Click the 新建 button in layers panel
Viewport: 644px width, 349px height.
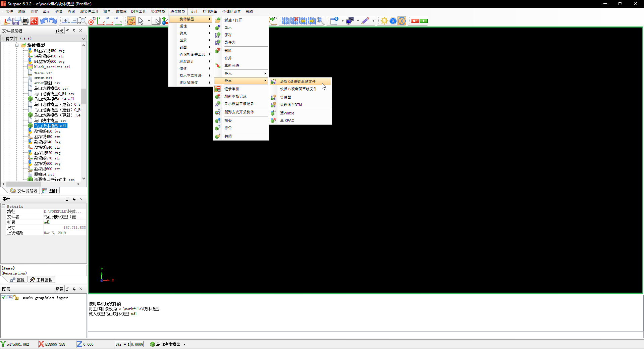(59, 289)
